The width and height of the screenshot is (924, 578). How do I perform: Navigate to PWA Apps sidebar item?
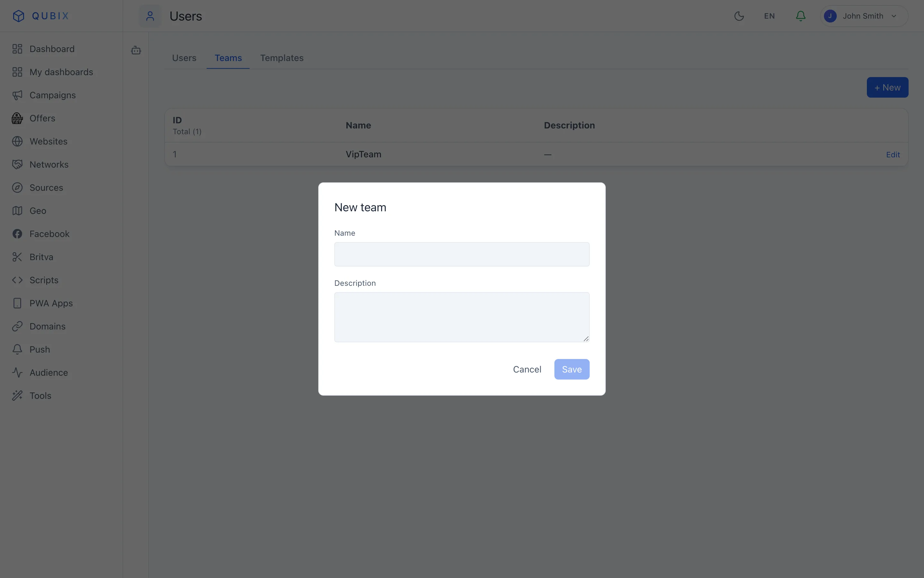point(51,303)
